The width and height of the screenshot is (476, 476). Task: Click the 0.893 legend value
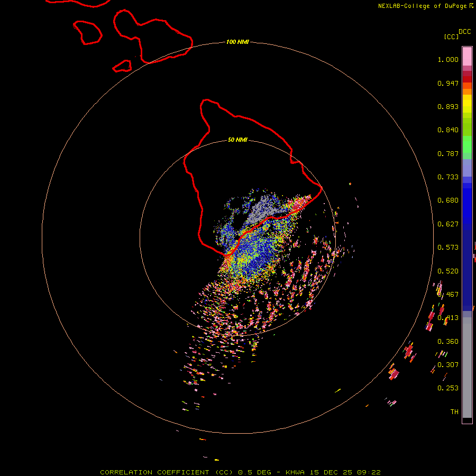pyautogui.click(x=448, y=106)
